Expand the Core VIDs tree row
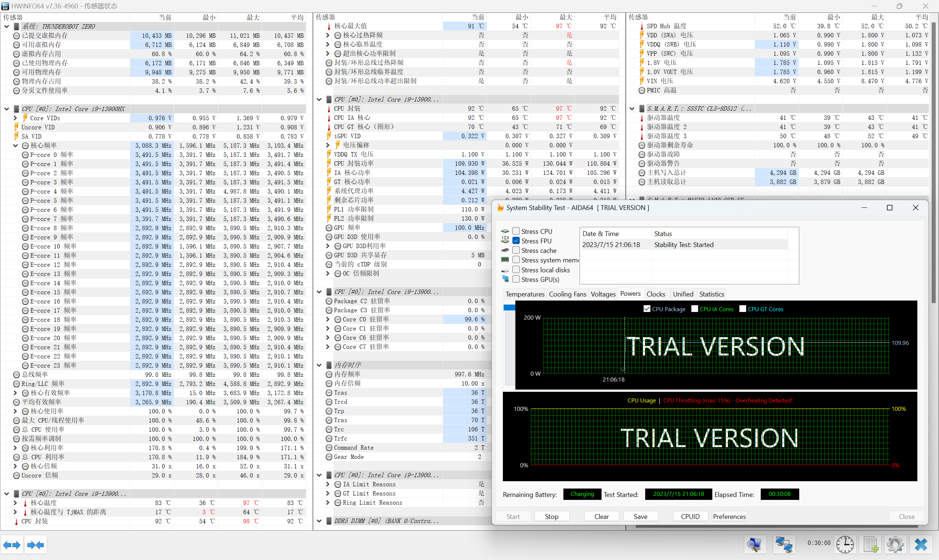Viewport: 939px width, 560px height. [15, 118]
